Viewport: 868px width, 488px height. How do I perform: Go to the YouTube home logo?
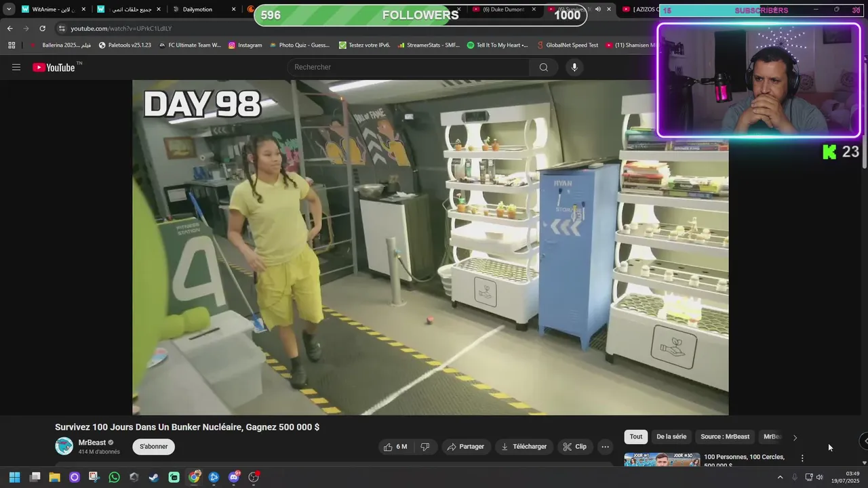(54, 67)
